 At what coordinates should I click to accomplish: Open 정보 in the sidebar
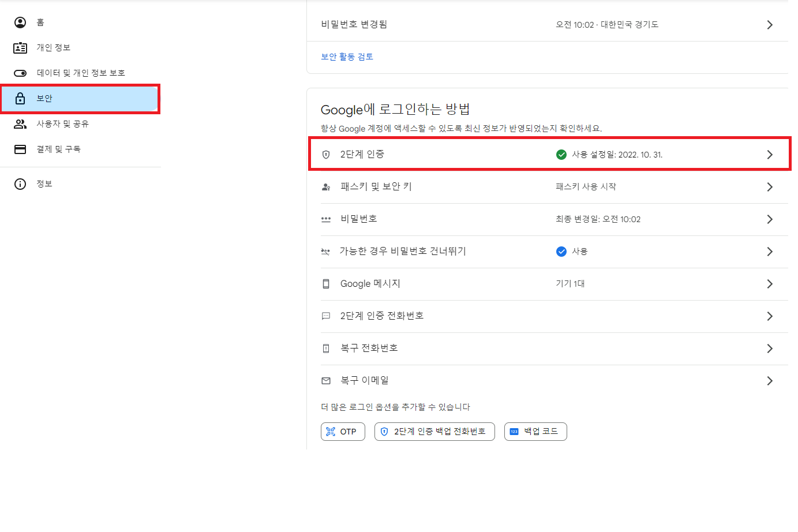(x=80, y=184)
